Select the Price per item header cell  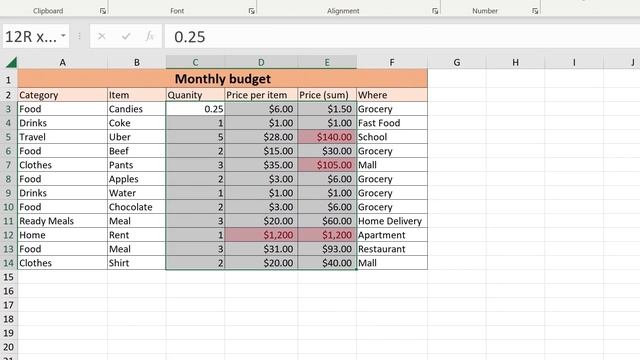(x=261, y=95)
